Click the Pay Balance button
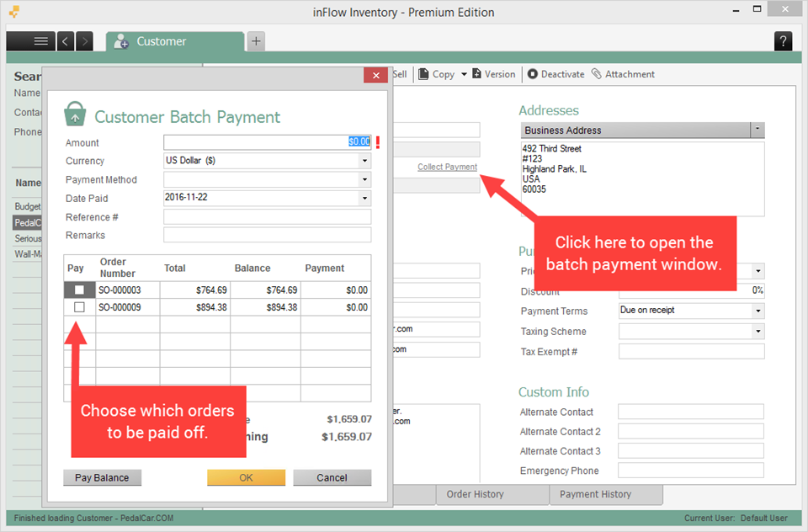Screen dimensions: 808x532 (102, 477)
